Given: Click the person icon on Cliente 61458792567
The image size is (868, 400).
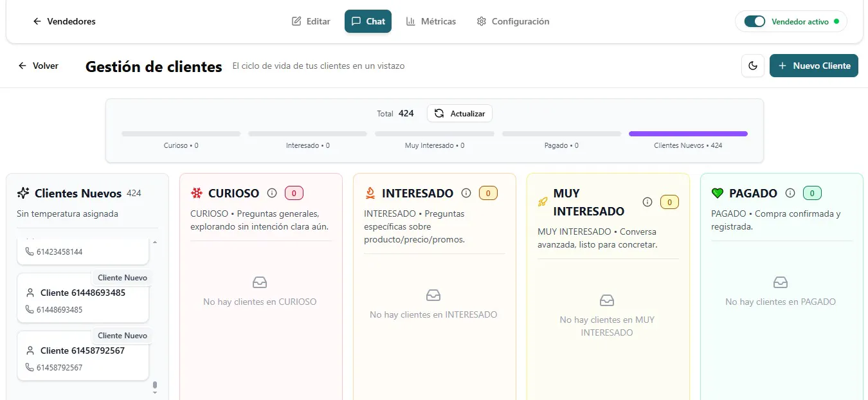Looking at the screenshot, I should click(x=30, y=350).
